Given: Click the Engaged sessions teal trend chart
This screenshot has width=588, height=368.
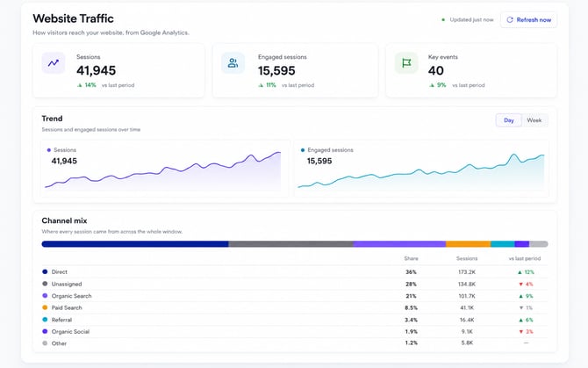Looking at the screenshot, I should 420,170.
